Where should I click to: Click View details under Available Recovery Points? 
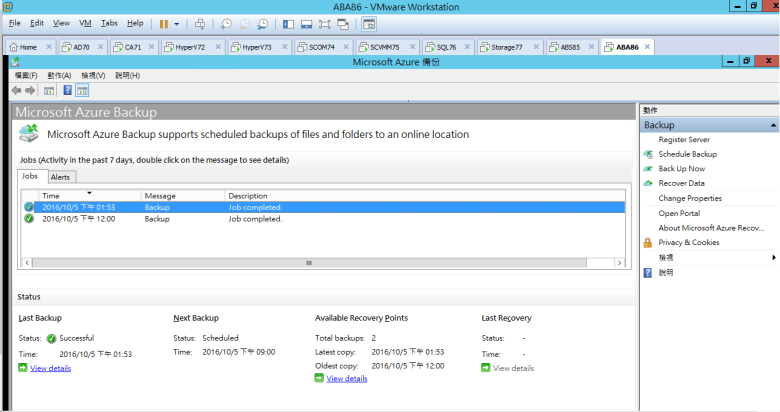[346, 379]
